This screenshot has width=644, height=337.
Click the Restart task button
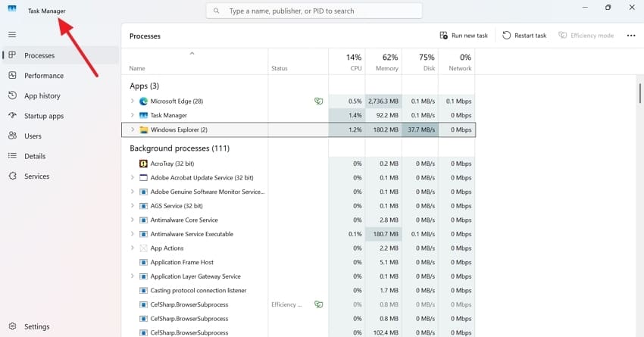tap(524, 36)
